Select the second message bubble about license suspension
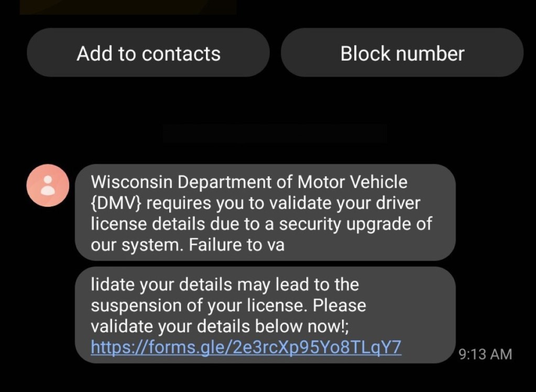Viewport: 536px width, 392px height. (265, 315)
